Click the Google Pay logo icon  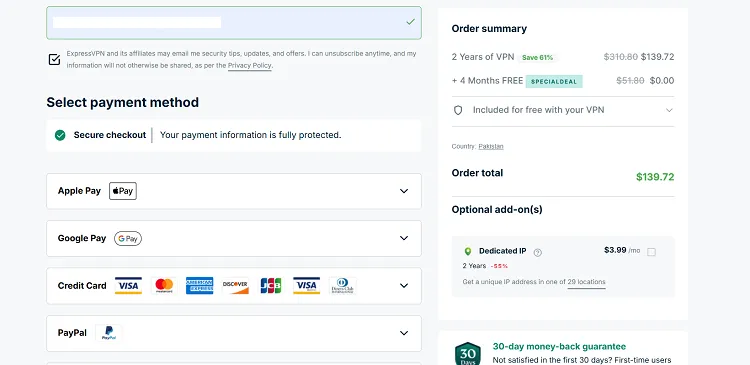(128, 238)
